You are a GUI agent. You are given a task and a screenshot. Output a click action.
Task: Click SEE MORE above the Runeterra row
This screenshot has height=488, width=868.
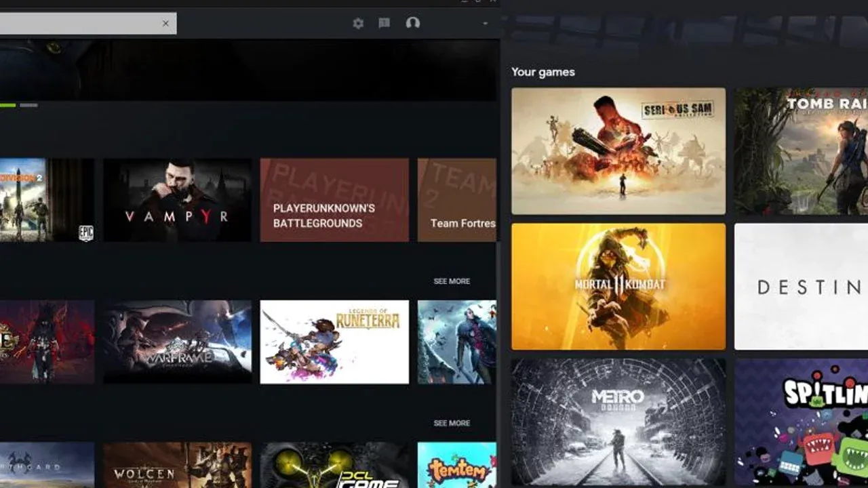452,281
